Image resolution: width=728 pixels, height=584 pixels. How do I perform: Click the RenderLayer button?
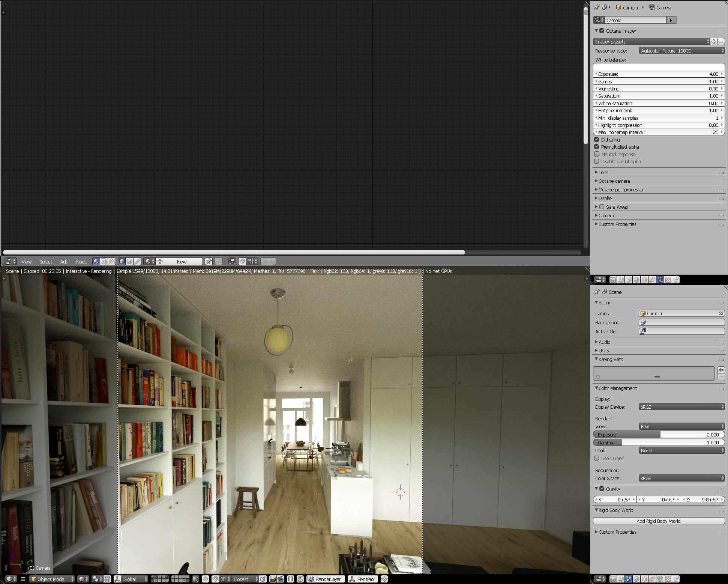click(325, 579)
